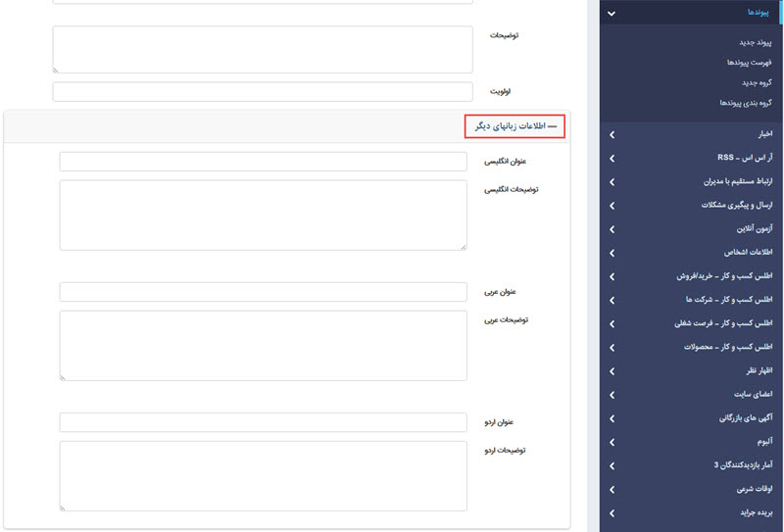This screenshot has height=532, width=784.
Task: Collapse the پیوندها menu section chevron
Action: [612, 13]
